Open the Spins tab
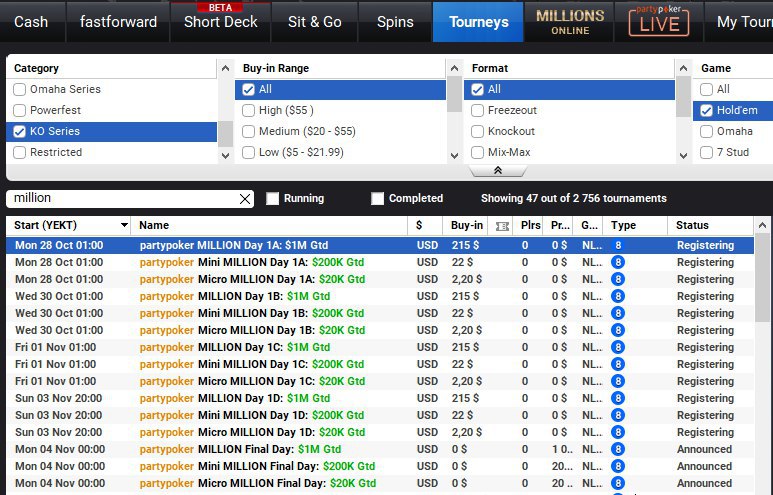Screen dimensions: 773x495 pyautogui.click(x=395, y=22)
